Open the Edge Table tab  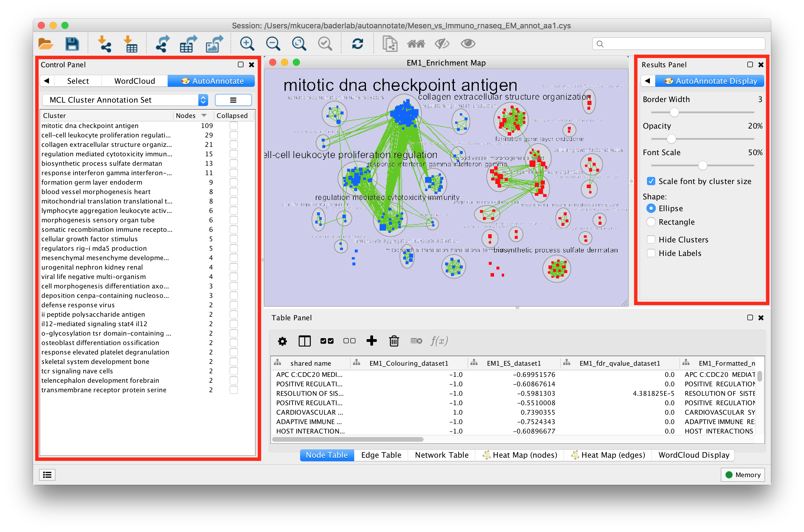tap(381, 455)
